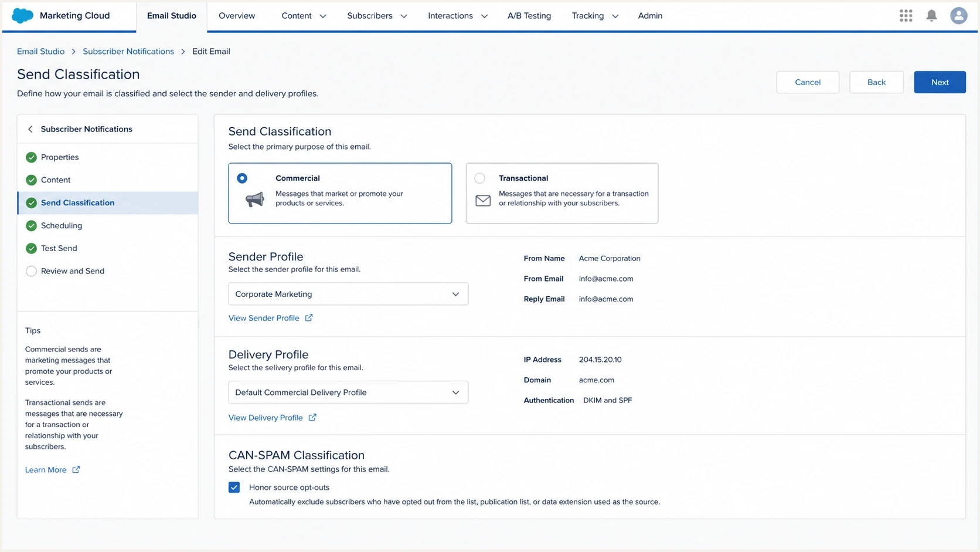The width and height of the screenshot is (980, 552).
Task: Click the Subscribers nav item label
Action: click(x=370, y=16)
